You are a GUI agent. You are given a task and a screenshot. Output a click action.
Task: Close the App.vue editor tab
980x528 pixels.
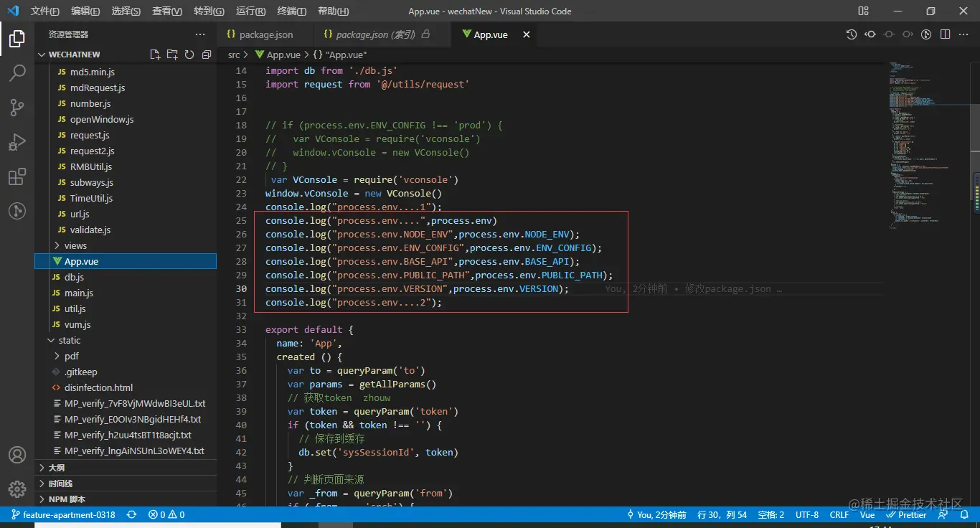point(526,34)
